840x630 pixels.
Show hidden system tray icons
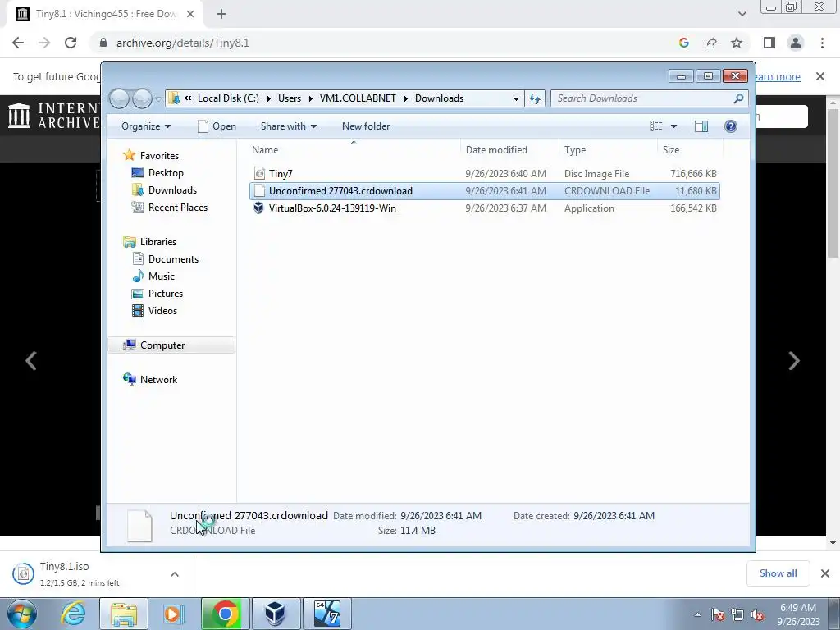click(x=697, y=615)
